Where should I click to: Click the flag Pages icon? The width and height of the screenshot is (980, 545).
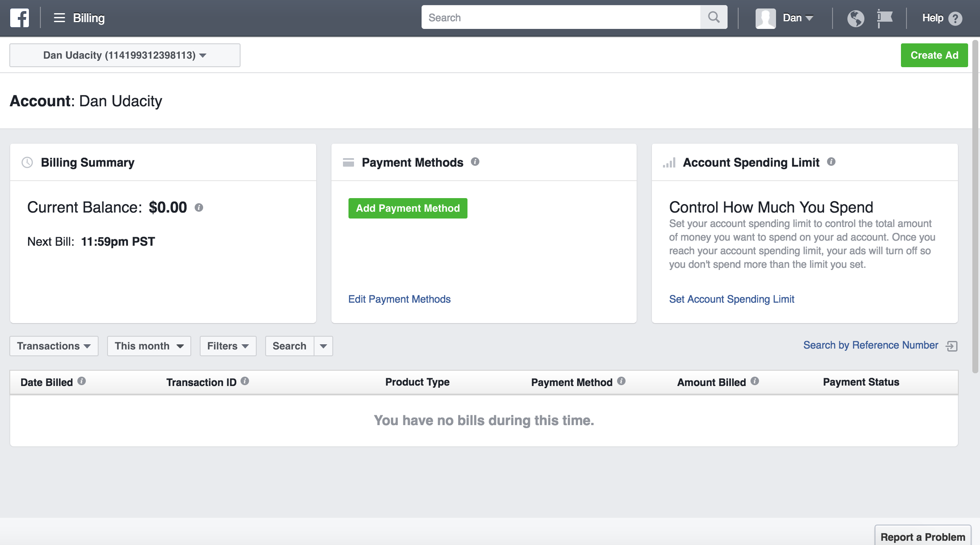click(885, 18)
